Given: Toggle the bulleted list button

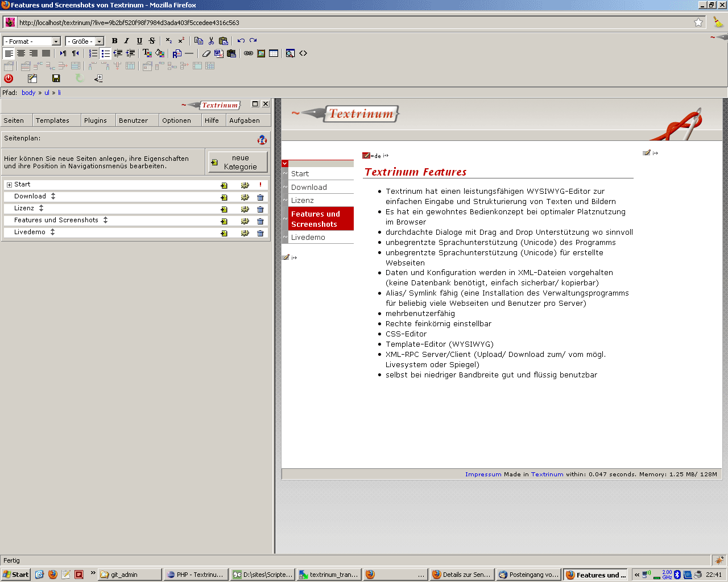Looking at the screenshot, I should 105,53.
